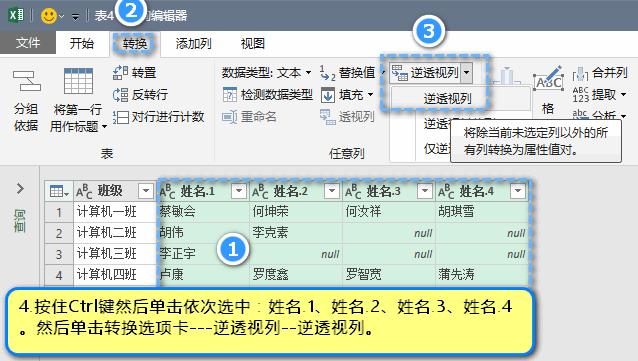Open the 姓名.3 column filter dropdown
Image resolution: width=638 pixels, height=361 pixels.
pyautogui.click(x=425, y=190)
